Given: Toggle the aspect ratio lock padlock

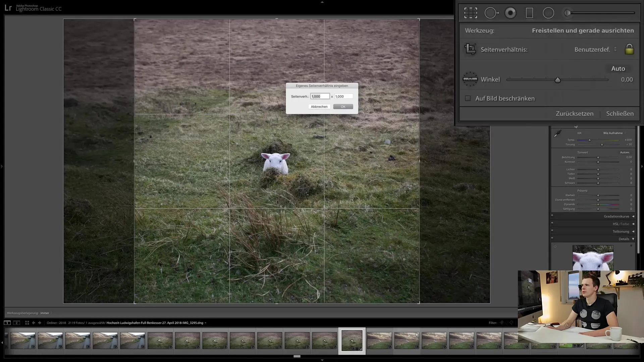Looking at the screenshot, I should click(629, 49).
